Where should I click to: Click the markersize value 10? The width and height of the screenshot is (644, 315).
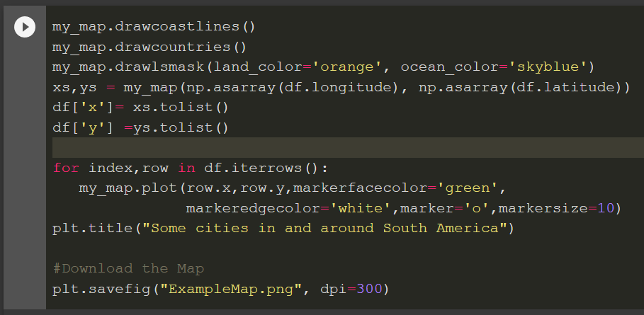pos(606,208)
